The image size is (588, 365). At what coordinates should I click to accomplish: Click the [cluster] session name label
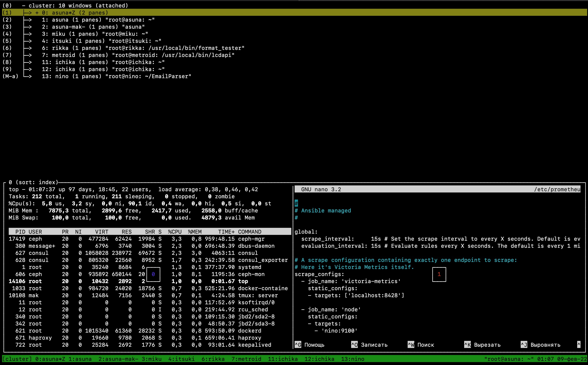17,359
